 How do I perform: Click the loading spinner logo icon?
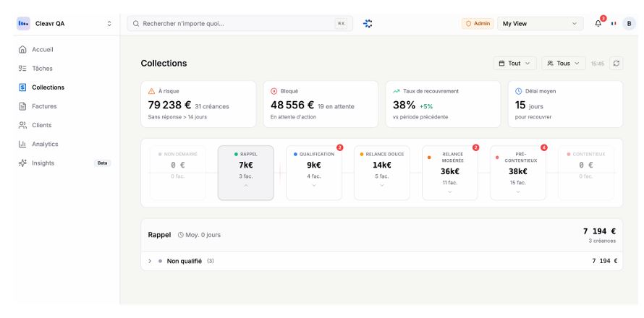tap(368, 24)
